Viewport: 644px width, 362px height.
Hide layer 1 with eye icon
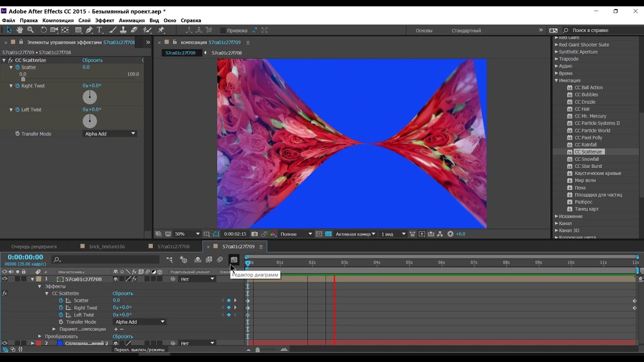pos(5,279)
